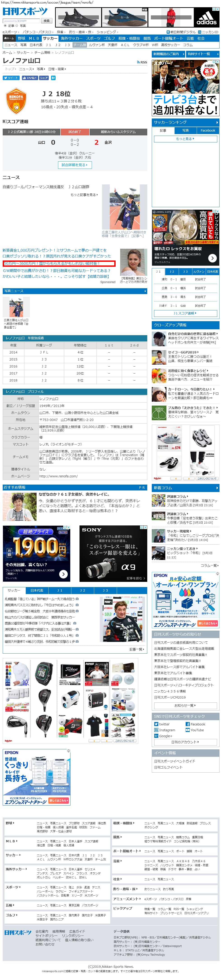Open 記事一覧 link below soccer news
Viewport: 222px width, 980px height.
[x=137, y=649]
